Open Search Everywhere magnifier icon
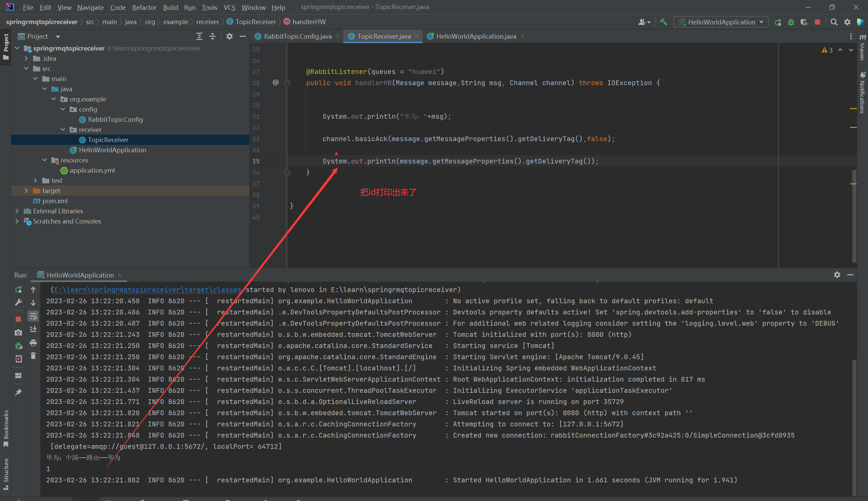Viewport: 868px width, 501px height. point(834,22)
